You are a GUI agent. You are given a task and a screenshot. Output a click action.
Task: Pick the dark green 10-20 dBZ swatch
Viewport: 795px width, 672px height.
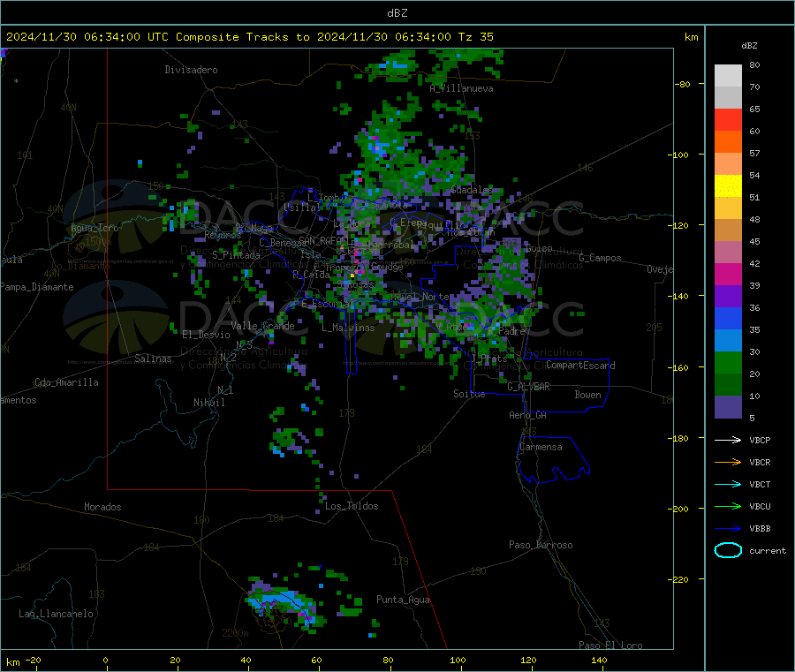pyautogui.click(x=728, y=385)
